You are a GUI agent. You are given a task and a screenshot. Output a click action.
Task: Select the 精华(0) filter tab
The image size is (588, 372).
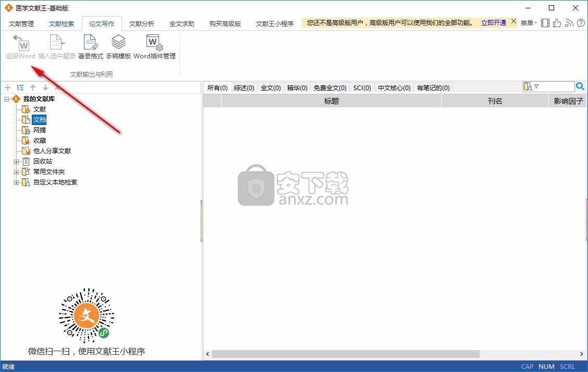coord(297,88)
